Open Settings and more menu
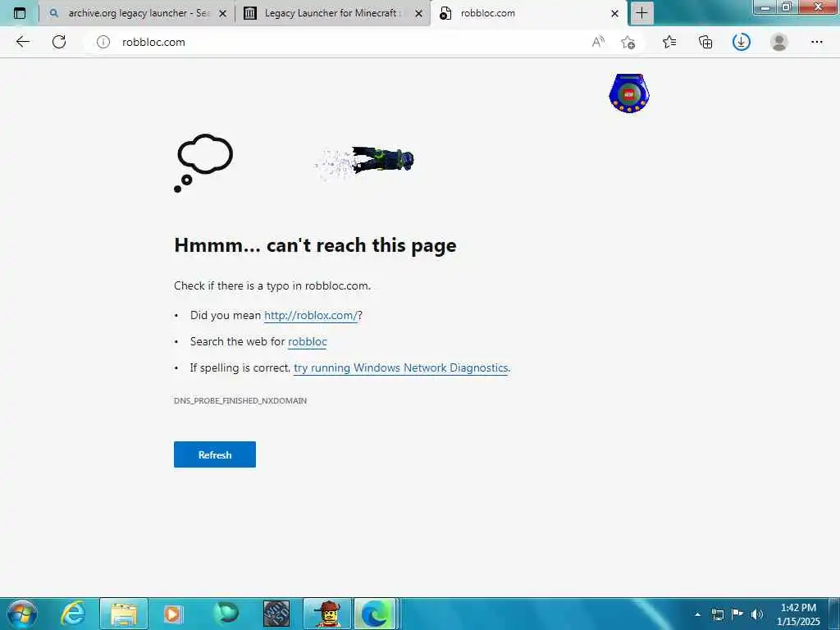Screen dimensions: 840x630 (816, 42)
